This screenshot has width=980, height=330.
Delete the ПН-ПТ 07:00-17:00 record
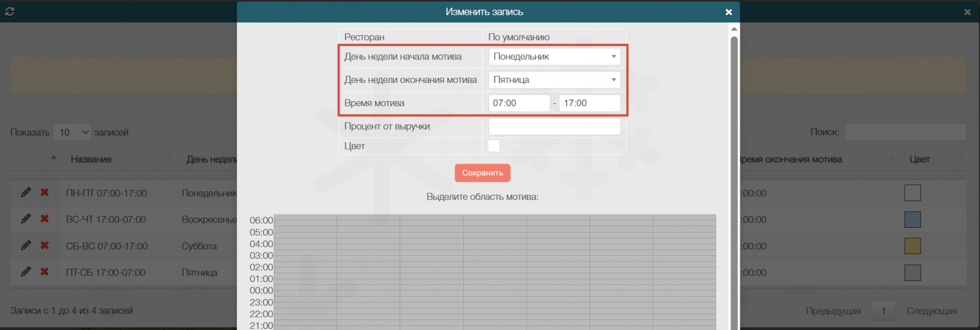(x=44, y=192)
